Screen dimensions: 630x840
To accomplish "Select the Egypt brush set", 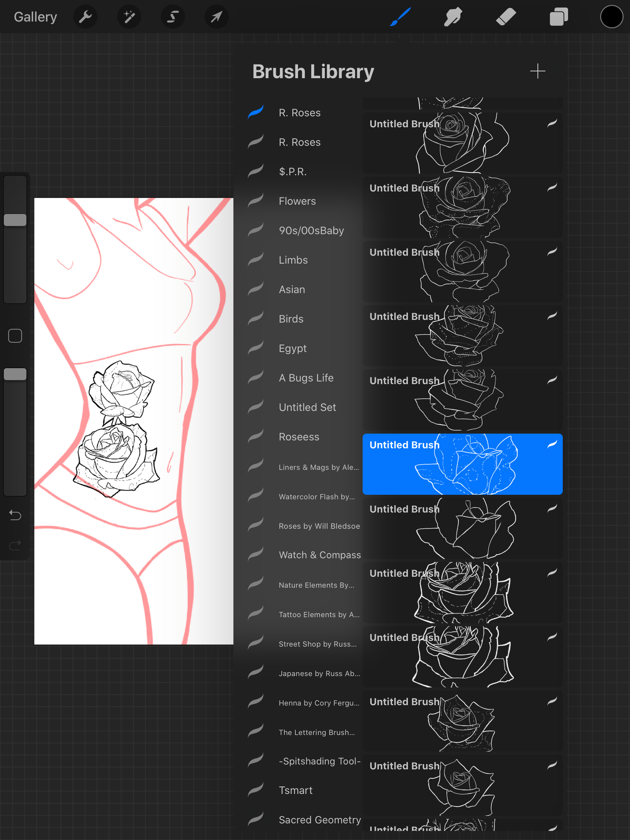I will coord(293,349).
